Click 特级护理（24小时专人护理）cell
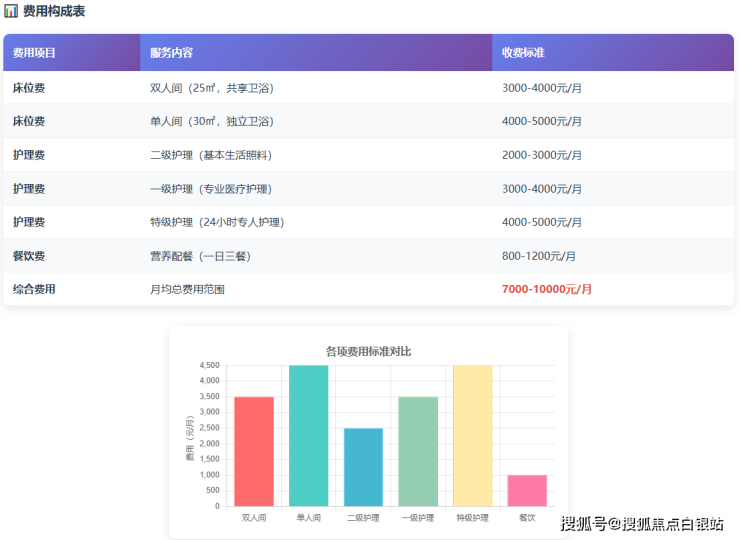Screen dimensions: 740x540 215,222
